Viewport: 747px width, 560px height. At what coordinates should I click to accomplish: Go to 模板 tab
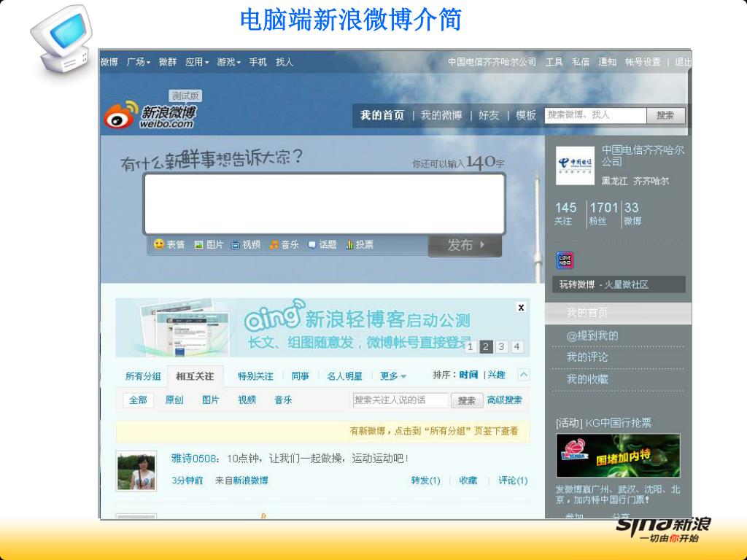tap(526, 115)
